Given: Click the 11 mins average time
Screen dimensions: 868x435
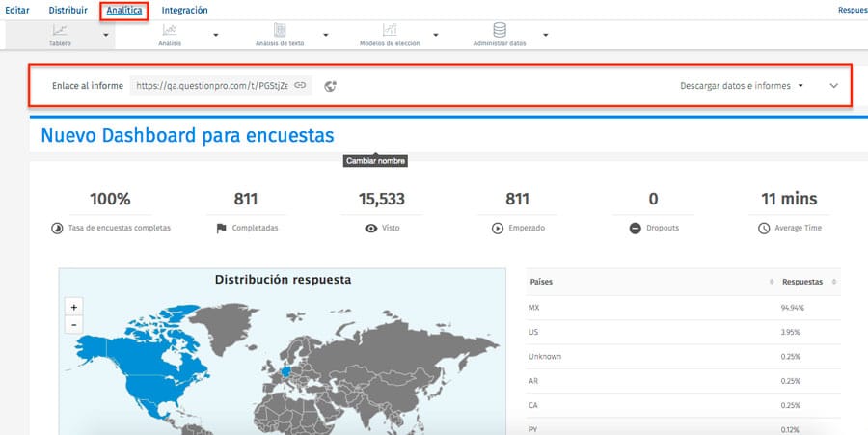Looking at the screenshot, I should point(789,199).
